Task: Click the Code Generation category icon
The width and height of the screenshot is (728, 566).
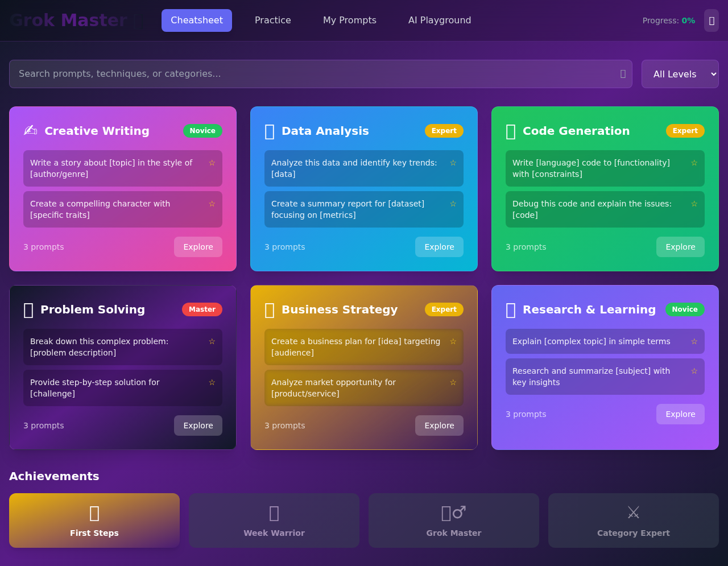Action: 511,131
